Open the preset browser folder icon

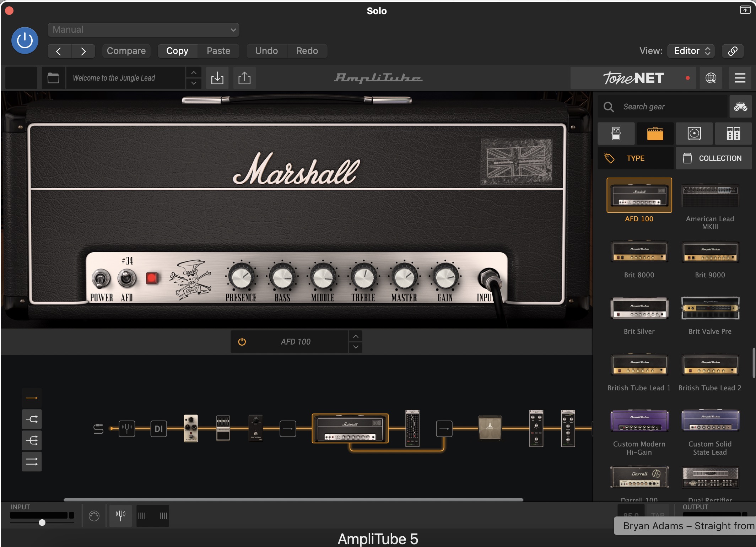pos(53,78)
